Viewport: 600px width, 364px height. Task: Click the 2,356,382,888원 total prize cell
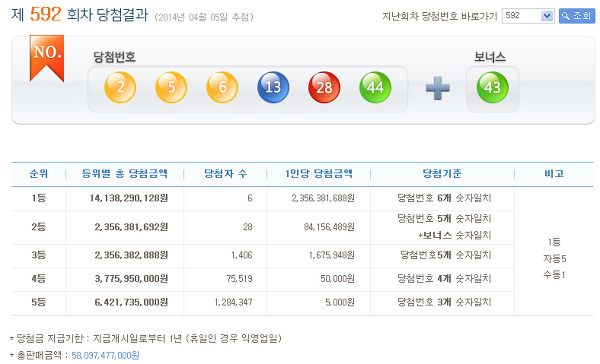tap(131, 255)
